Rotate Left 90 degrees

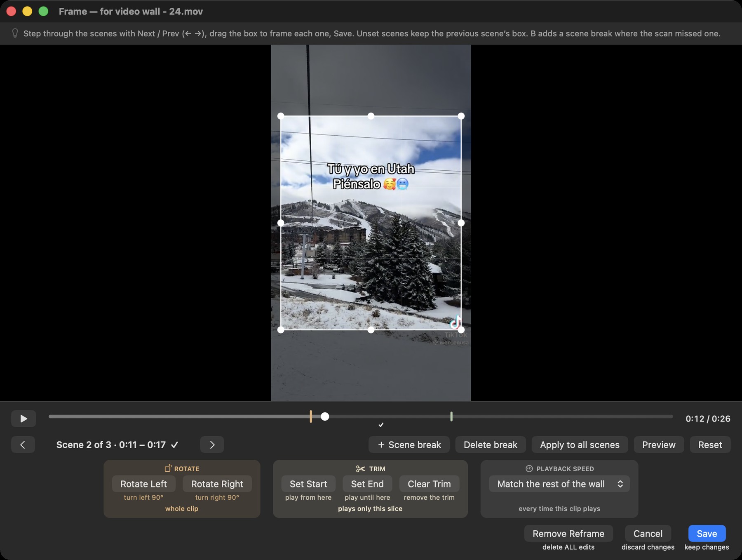click(143, 484)
